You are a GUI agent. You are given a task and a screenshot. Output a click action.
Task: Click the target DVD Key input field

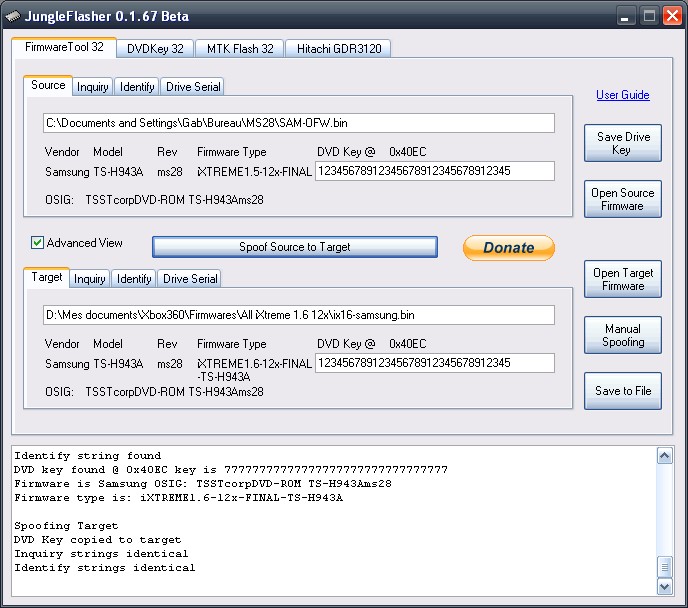click(435, 363)
